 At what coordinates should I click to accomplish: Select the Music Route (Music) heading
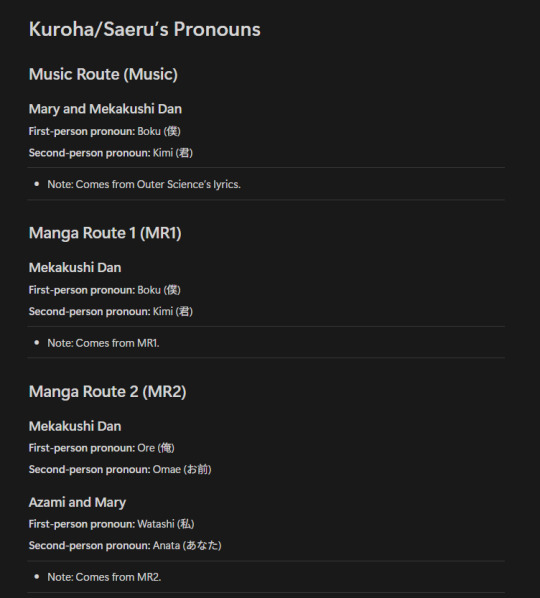(x=103, y=74)
